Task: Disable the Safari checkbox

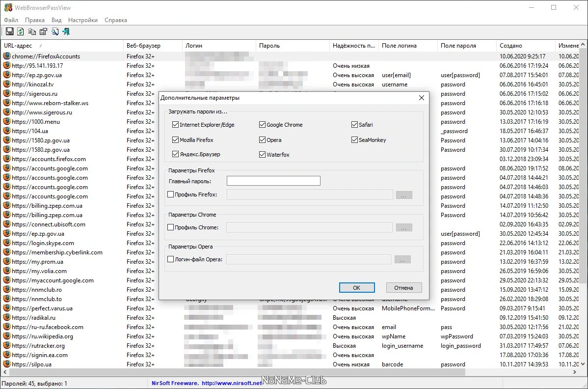Action: coord(354,125)
